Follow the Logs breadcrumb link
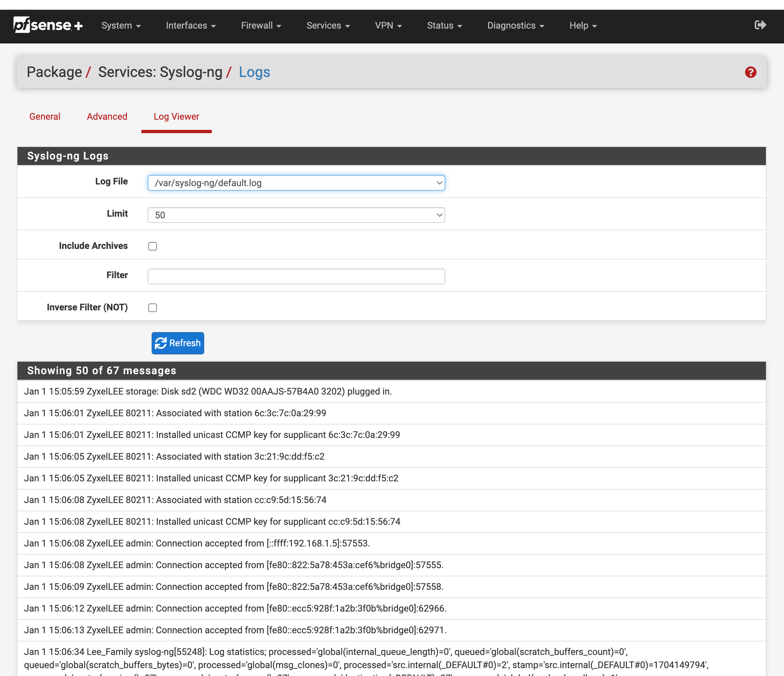The width and height of the screenshot is (784, 676). [x=254, y=72]
